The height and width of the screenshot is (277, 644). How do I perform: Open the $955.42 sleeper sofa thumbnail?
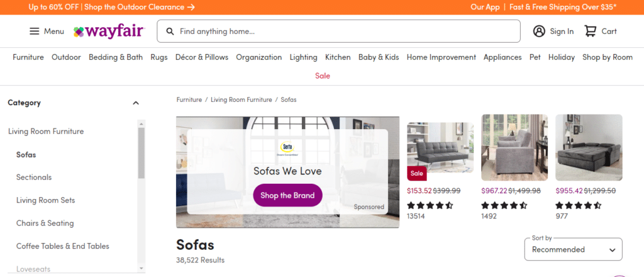(589, 147)
